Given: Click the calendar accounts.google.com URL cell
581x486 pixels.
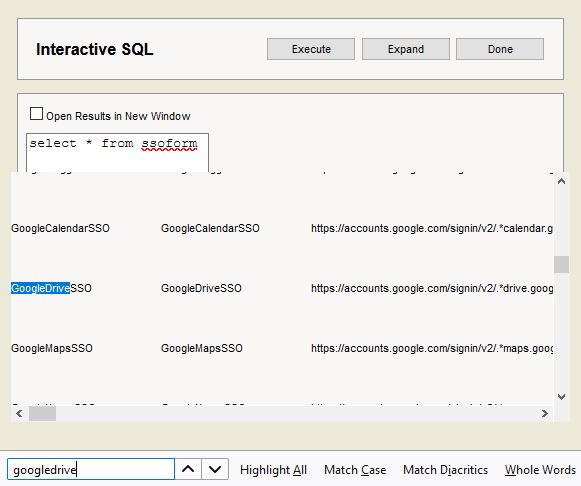Looking at the screenshot, I should coord(432,228).
